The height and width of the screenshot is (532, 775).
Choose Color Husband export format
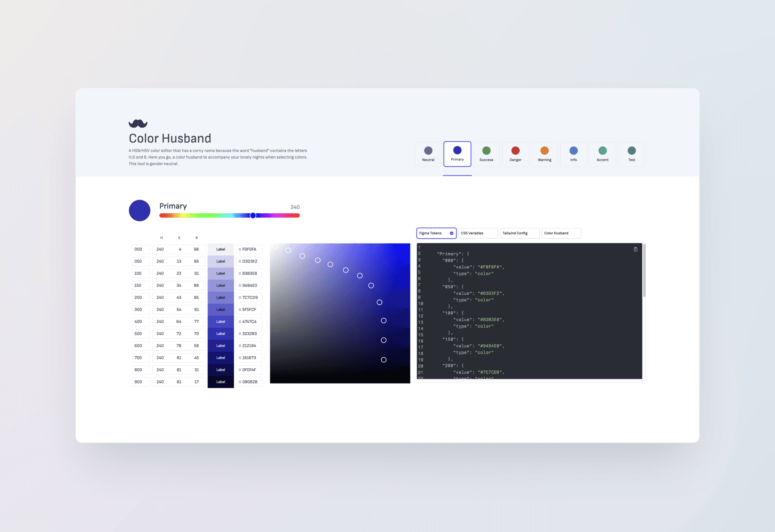(561, 233)
